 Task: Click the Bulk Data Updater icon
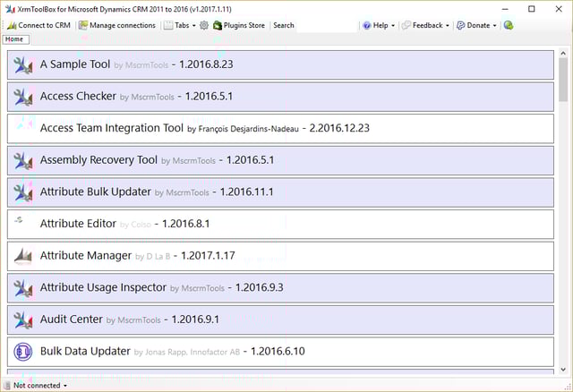coord(23,352)
